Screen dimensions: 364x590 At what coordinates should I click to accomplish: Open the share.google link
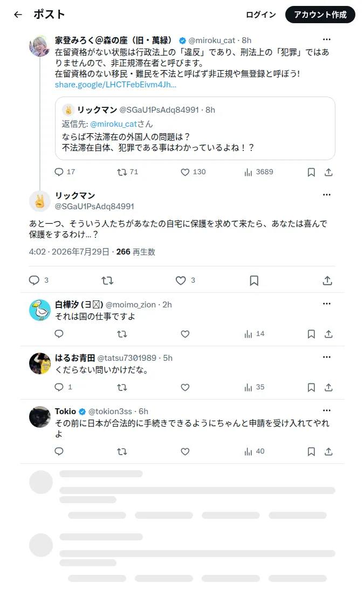tap(115, 85)
